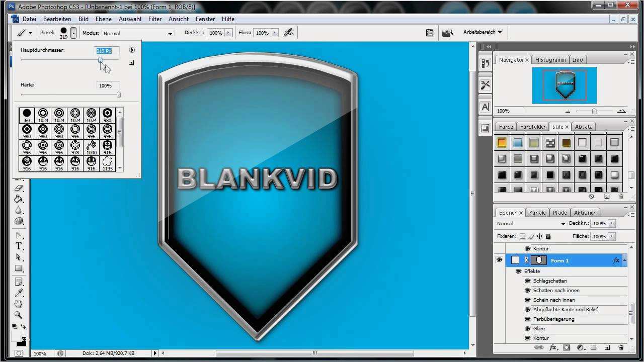Select the Type tool in the toolbox
Screen dimensions: 644x362
[19, 246]
